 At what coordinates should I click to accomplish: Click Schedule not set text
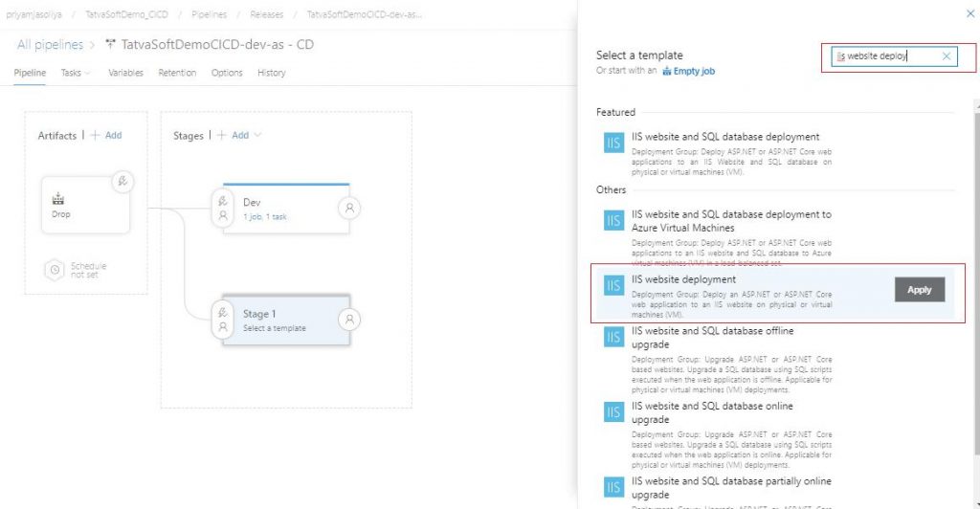(88, 270)
